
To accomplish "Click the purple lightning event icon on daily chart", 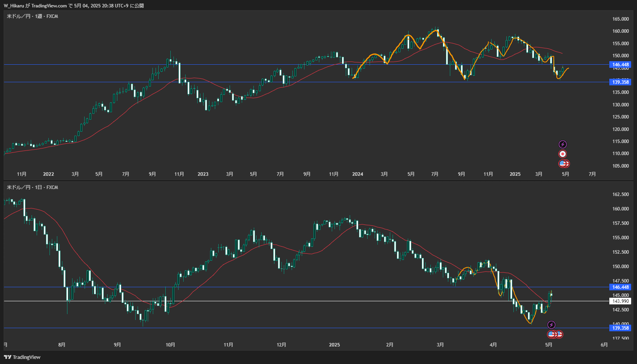I will pos(551,325).
